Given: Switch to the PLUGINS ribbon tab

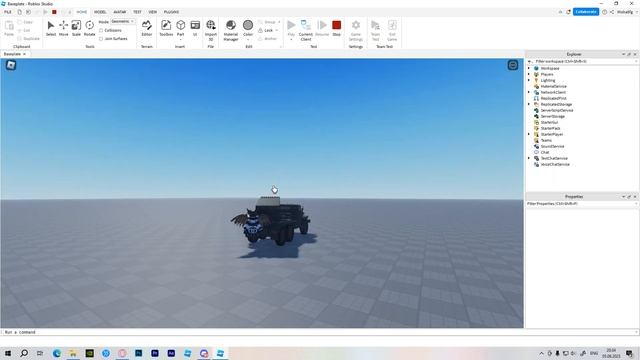Looking at the screenshot, I should point(171,12).
